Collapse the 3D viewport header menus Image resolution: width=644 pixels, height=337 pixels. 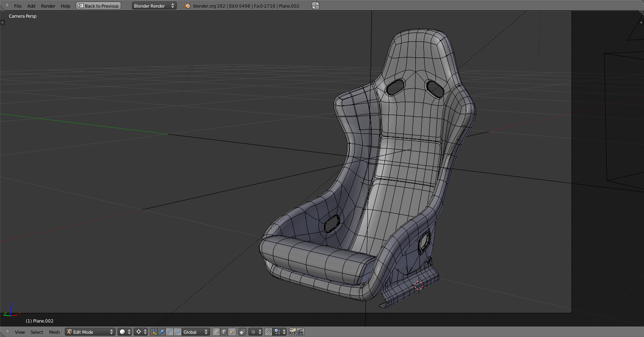point(7,332)
